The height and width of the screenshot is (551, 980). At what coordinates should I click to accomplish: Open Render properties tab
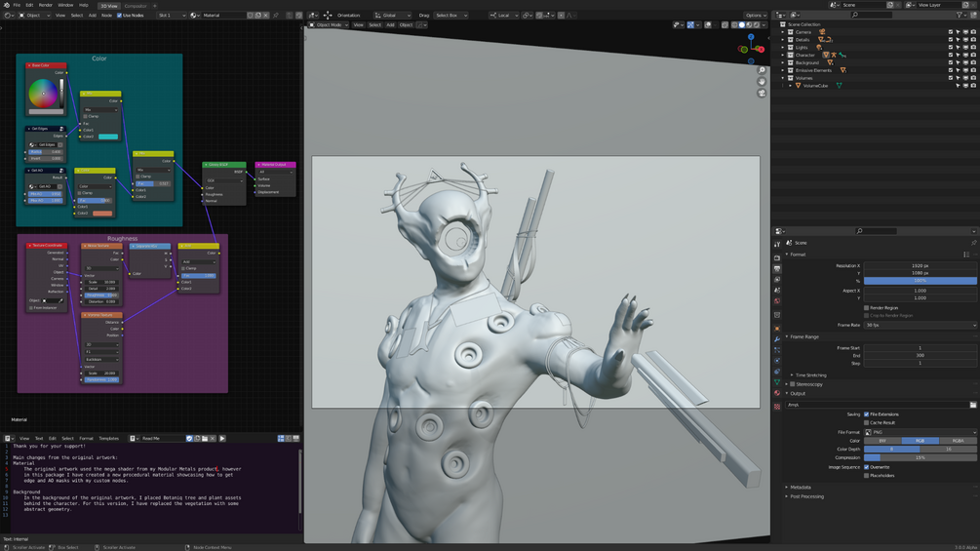777,258
